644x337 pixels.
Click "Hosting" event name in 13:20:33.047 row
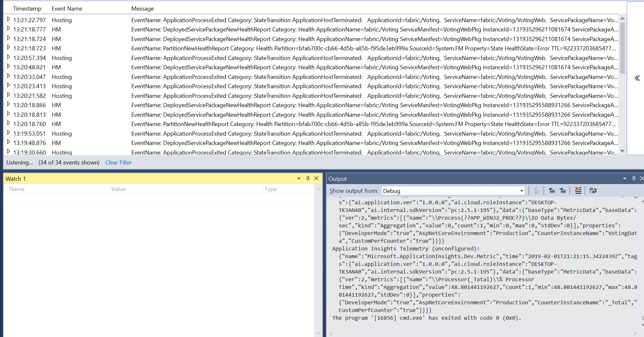tap(62, 77)
